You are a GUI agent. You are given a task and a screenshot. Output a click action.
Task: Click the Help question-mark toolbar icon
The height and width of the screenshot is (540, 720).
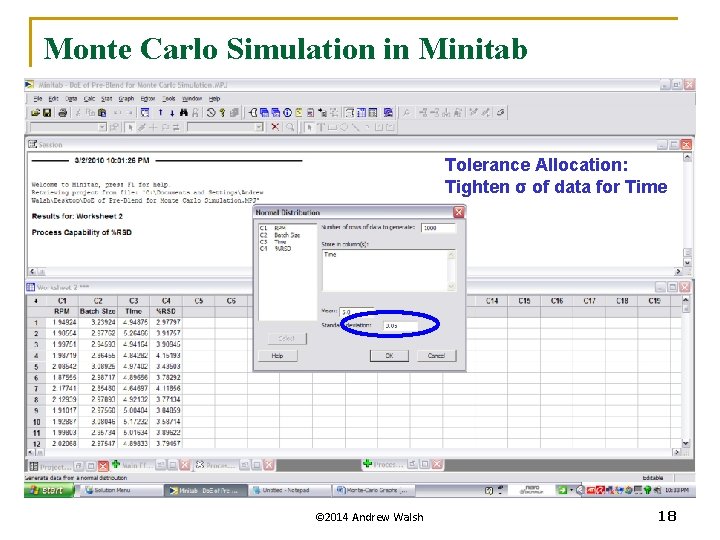(x=222, y=112)
